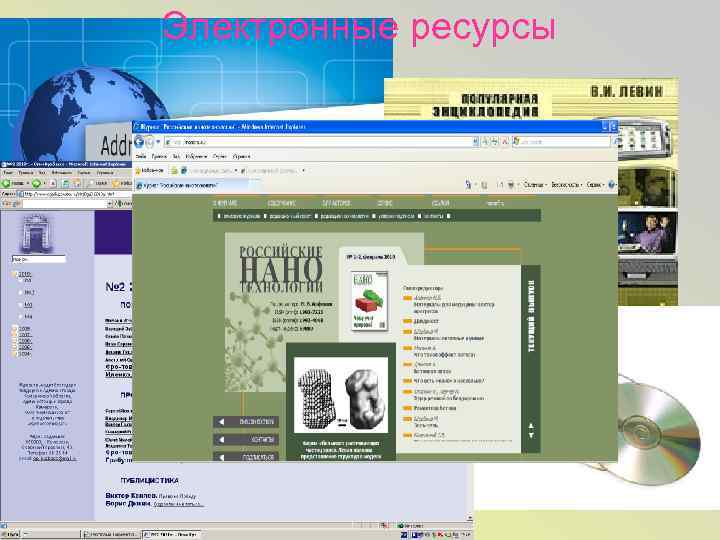This screenshot has width=720, height=540.
Task: Open the Help menu in the front browser
Action: pyautogui.click(x=242, y=157)
